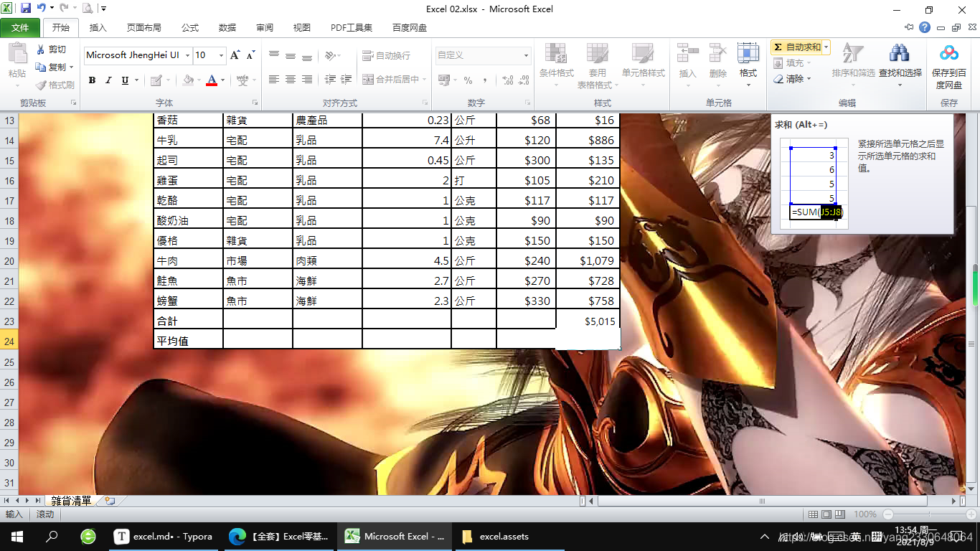
Task: Switch to the Data (数据) tab
Action: 227,28
